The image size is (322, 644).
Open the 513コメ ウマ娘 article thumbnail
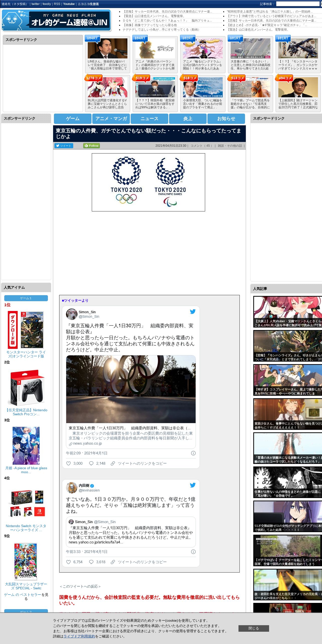click(x=250, y=88)
